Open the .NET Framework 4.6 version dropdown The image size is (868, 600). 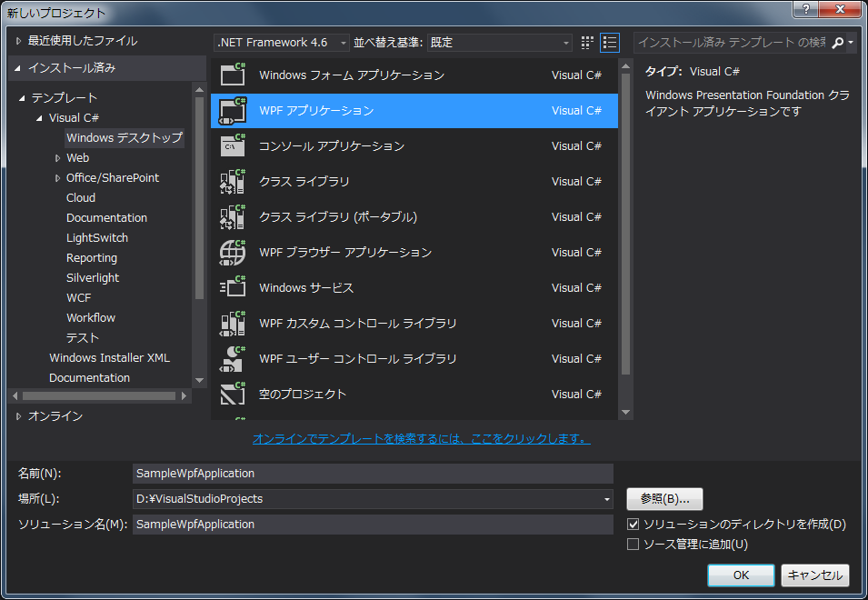[x=282, y=43]
